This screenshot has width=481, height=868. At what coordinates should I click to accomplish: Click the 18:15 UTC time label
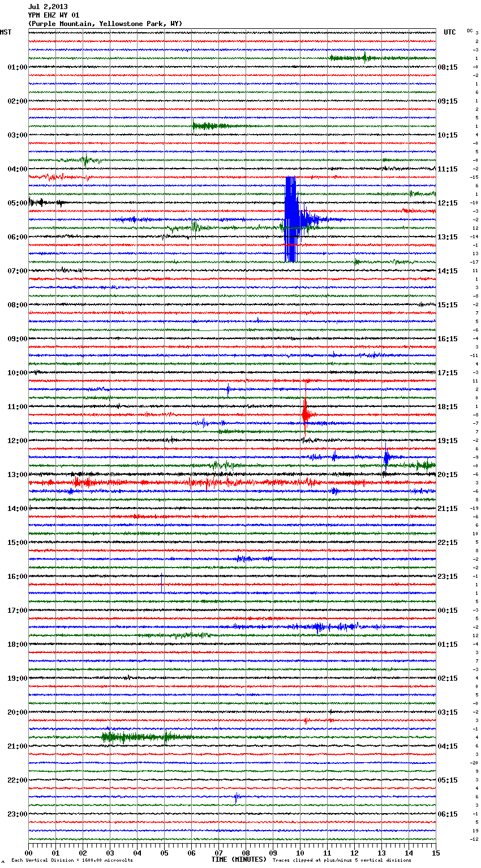click(448, 407)
